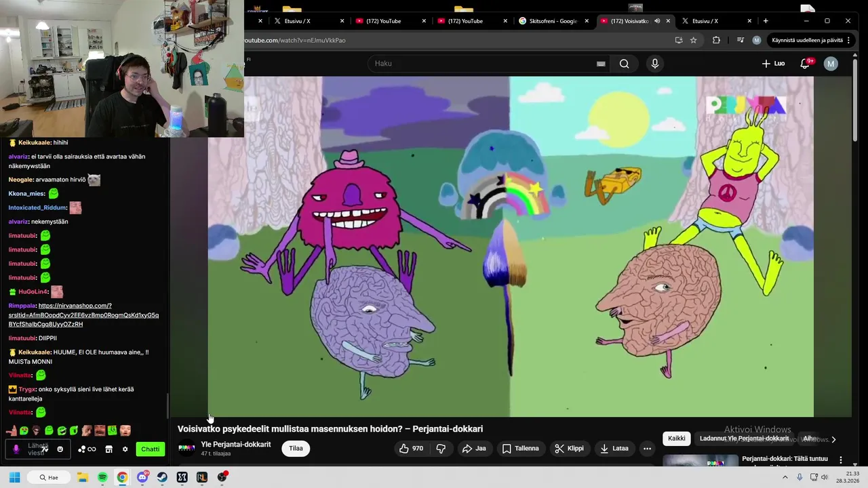Screen dimensions: 868x488
Task: Select the Kaikki filter chip
Action: pyautogui.click(x=677, y=439)
